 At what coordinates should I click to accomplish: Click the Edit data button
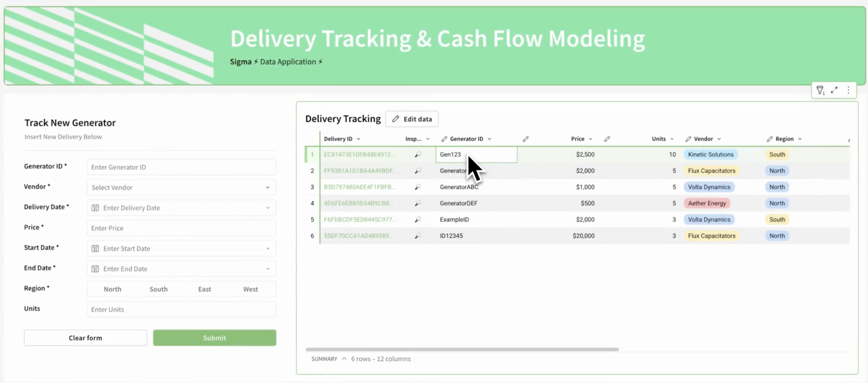point(412,119)
